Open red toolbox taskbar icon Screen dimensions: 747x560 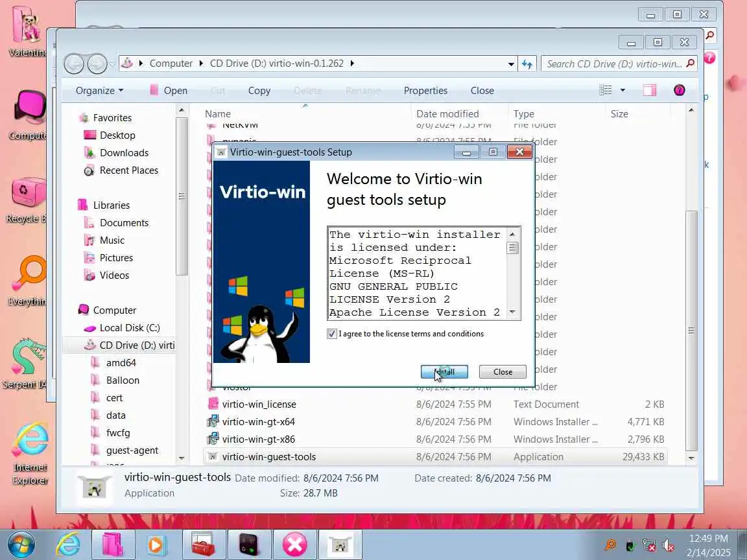click(x=204, y=544)
